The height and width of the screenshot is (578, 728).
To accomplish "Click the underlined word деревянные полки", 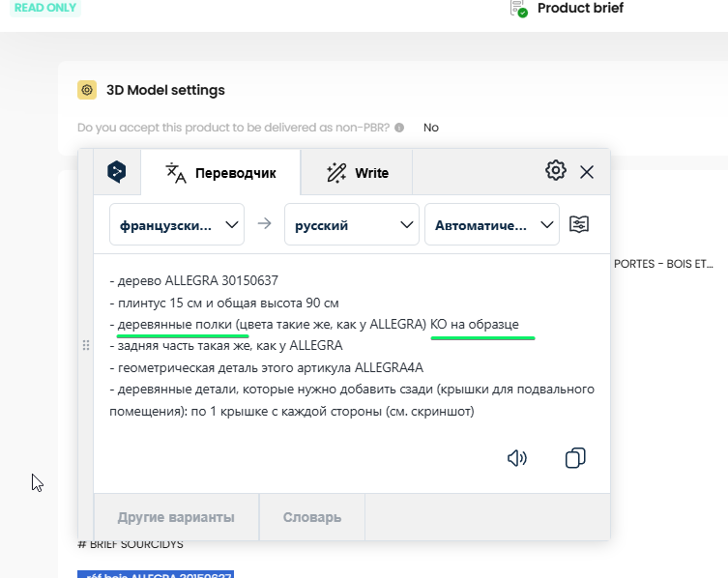I will pyautogui.click(x=174, y=324).
